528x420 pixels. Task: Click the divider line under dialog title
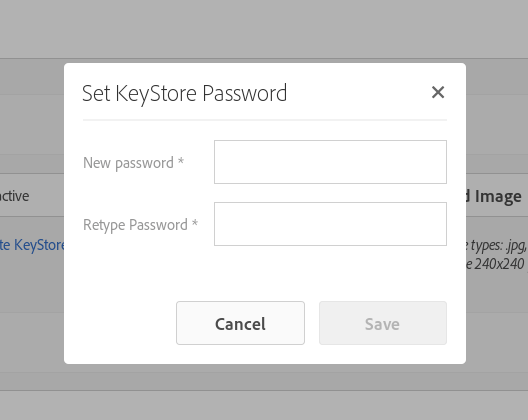[x=265, y=120]
